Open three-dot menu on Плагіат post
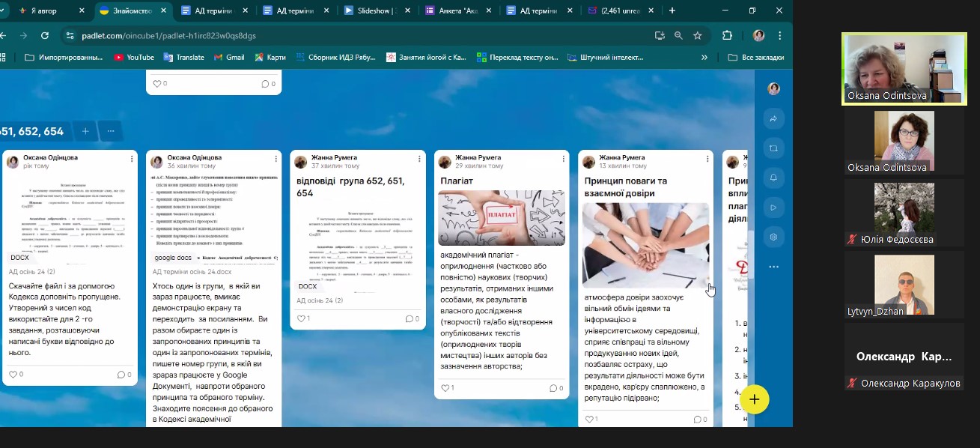The image size is (980, 448). pyautogui.click(x=564, y=159)
